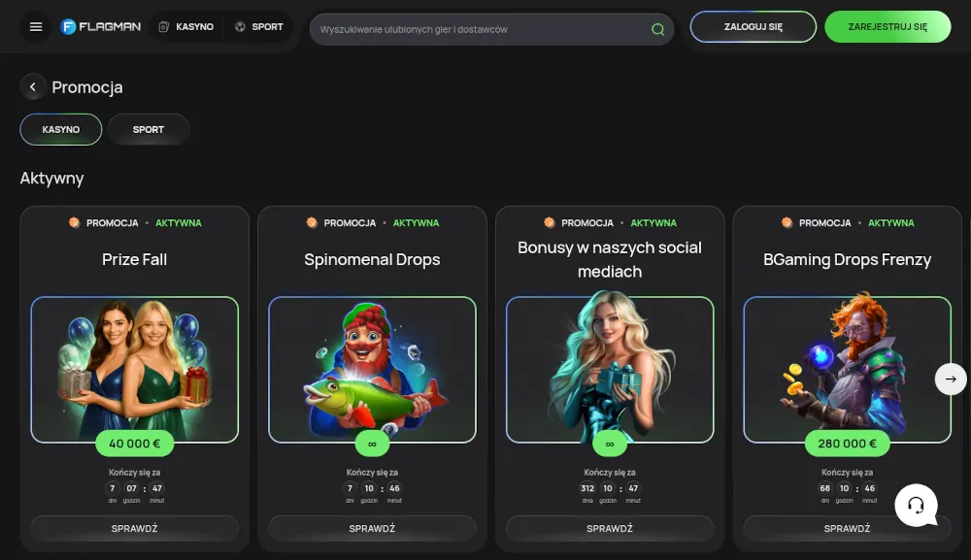
Task: Click the infinity badge on social media bonus
Action: pos(610,444)
